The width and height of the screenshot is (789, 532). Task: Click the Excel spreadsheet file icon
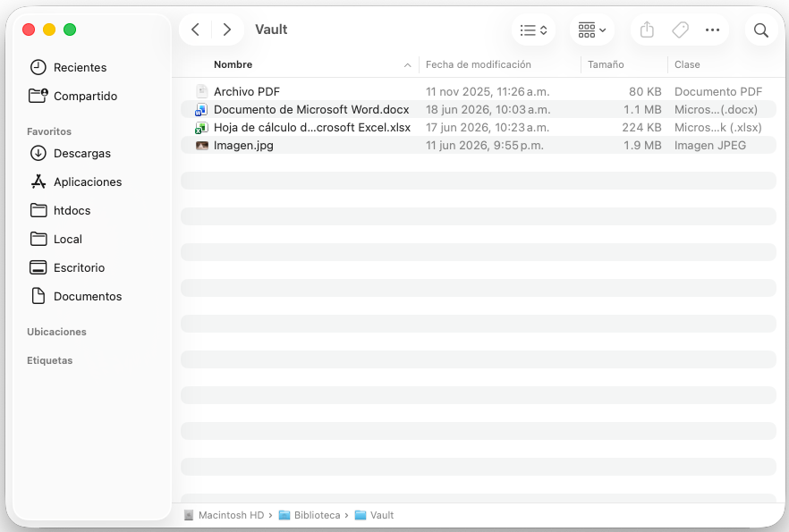[201, 128]
